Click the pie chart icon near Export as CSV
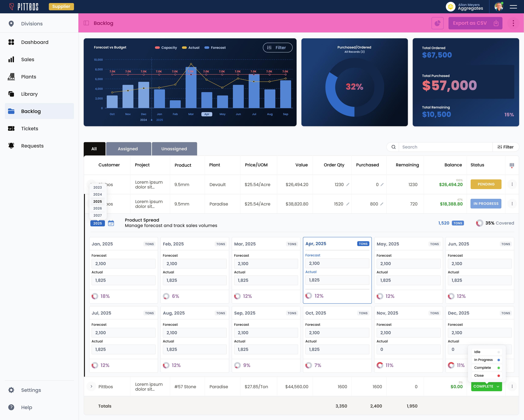Image resolution: width=524 pixels, height=420 pixels. [437, 23]
